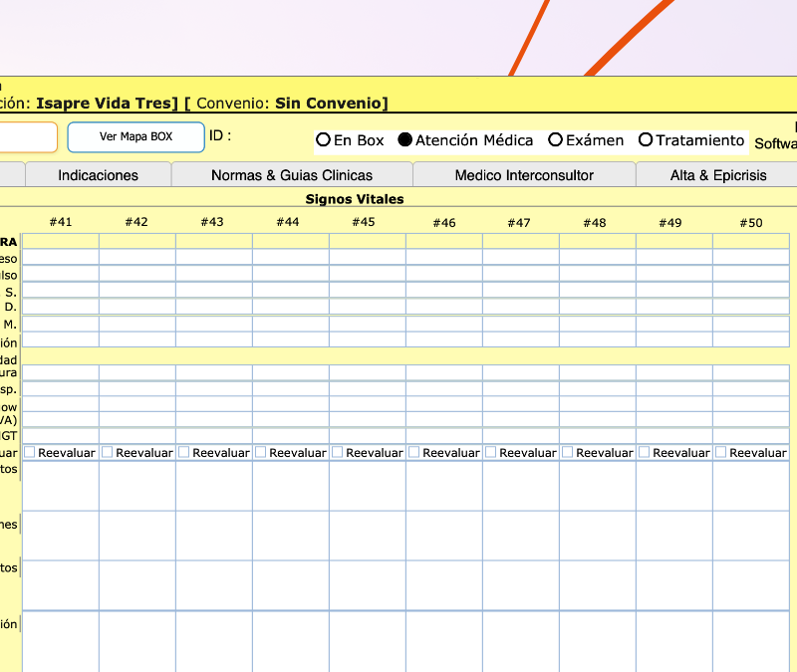Select the En Box radio option
This screenshot has height=672, width=797.
click(323, 139)
